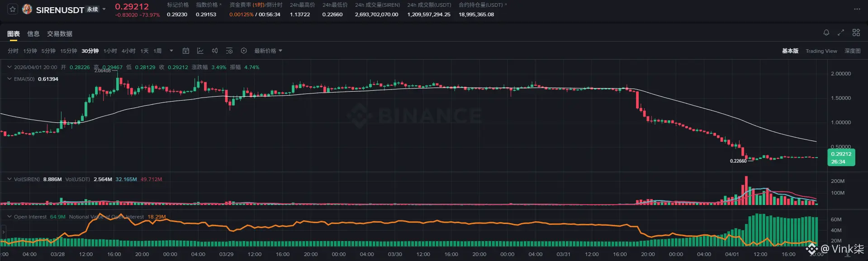Open the technical indicators chart icon
Image resolution: width=868 pixels, height=261 pixels.
coord(200,51)
